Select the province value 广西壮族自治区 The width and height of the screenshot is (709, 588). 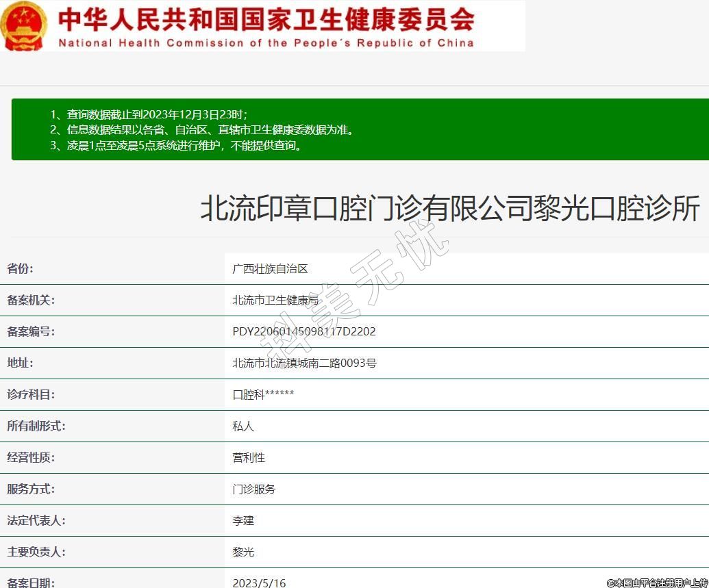click(x=270, y=269)
